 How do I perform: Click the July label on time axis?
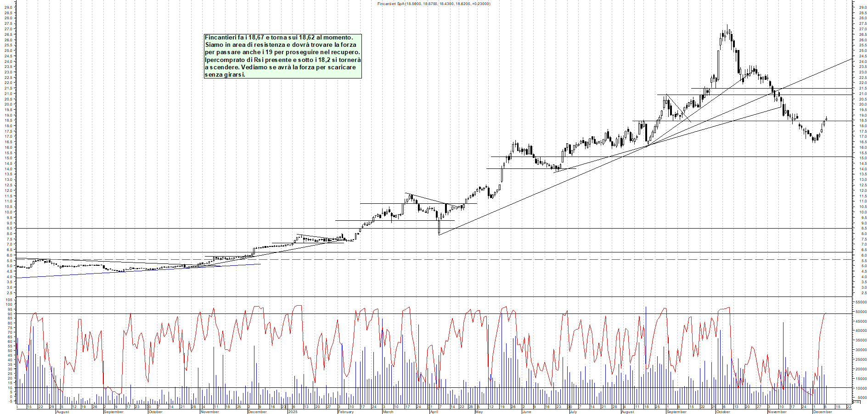573,412
